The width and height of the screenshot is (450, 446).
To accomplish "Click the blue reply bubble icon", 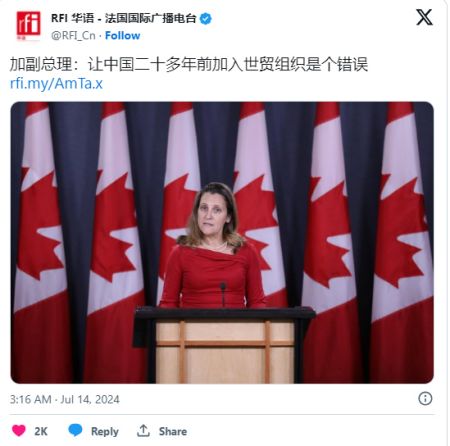I will click(75, 430).
